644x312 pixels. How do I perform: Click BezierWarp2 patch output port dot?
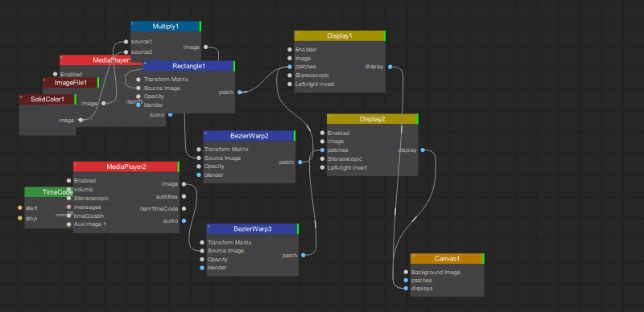299,162
